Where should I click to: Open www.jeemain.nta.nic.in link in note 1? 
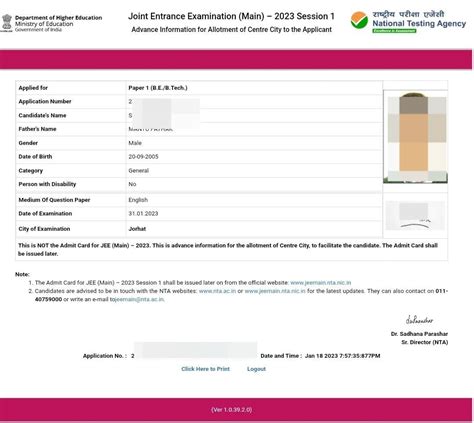pyautogui.click(x=321, y=283)
